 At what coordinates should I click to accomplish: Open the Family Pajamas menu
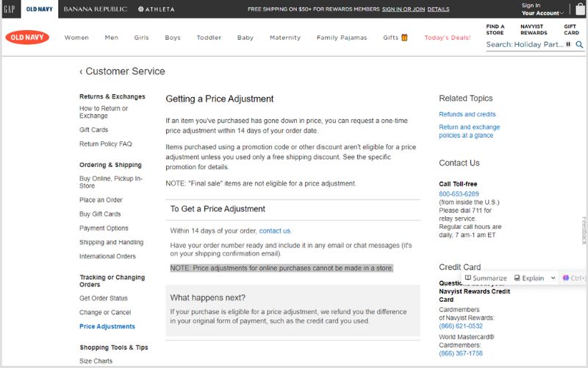point(342,38)
